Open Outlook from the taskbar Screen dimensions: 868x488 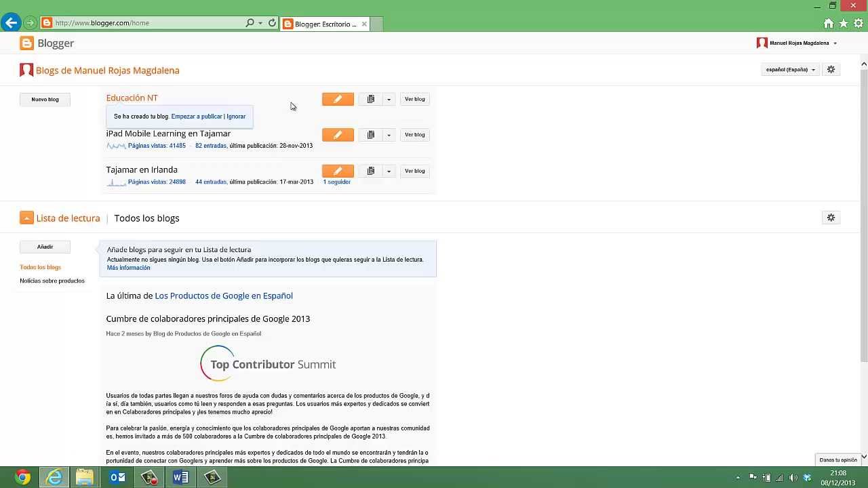(117, 478)
